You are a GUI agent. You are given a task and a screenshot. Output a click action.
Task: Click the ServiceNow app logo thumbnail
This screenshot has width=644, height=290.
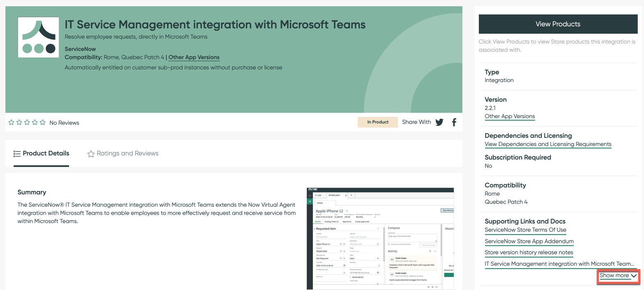coord(39,37)
